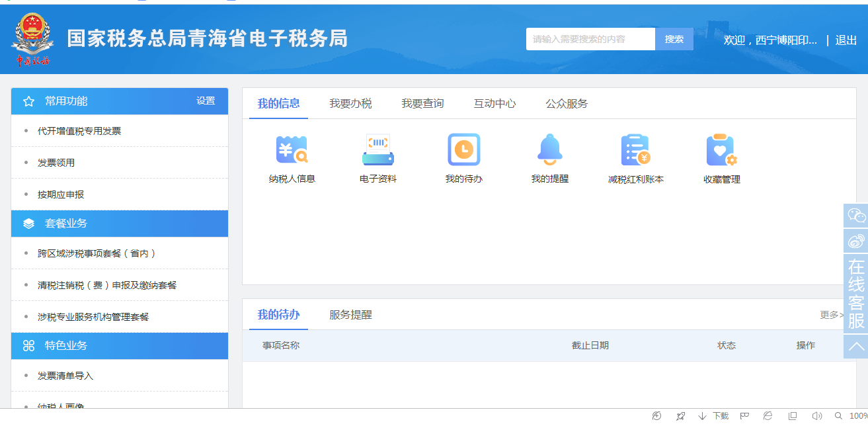The image size is (868, 424).
Task: Click the 搜索 search button
Action: (674, 40)
